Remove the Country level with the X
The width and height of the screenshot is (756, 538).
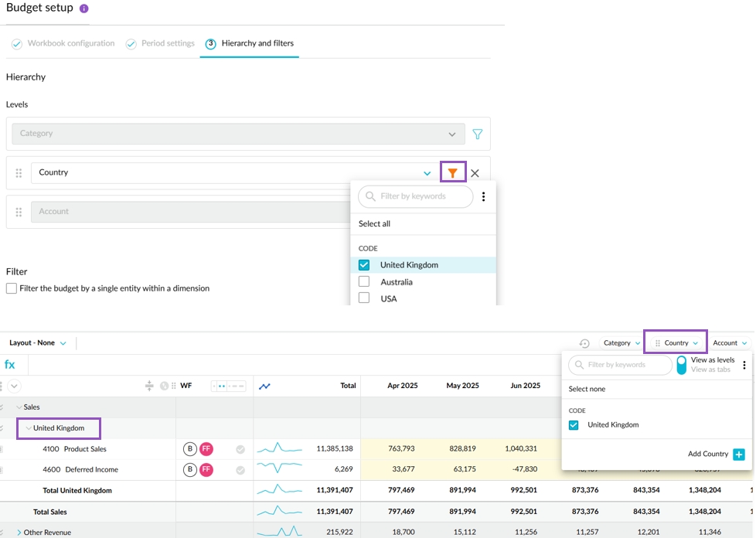tap(475, 173)
